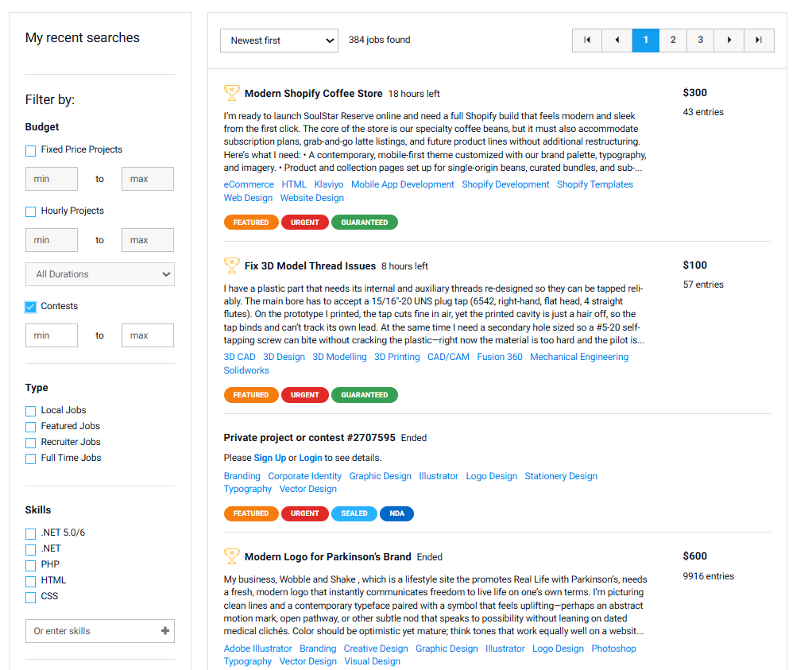This screenshot has height=670, width=812.
Task: Open the Newest first sort dropdown
Action: (279, 41)
